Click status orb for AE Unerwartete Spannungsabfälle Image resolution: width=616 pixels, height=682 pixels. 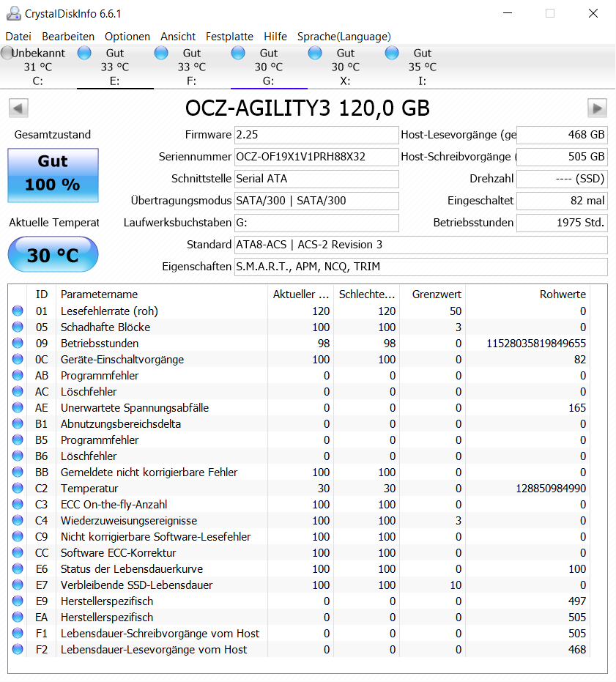[x=18, y=407]
